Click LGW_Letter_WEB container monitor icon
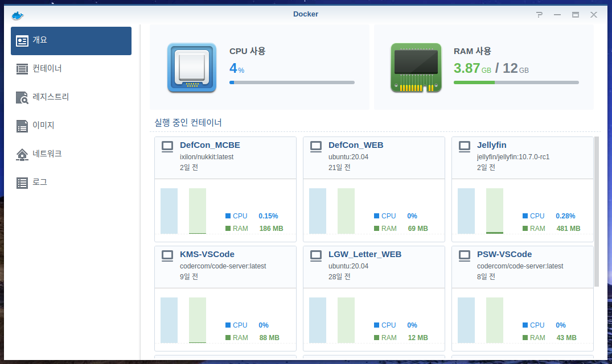612x364 pixels. (316, 256)
